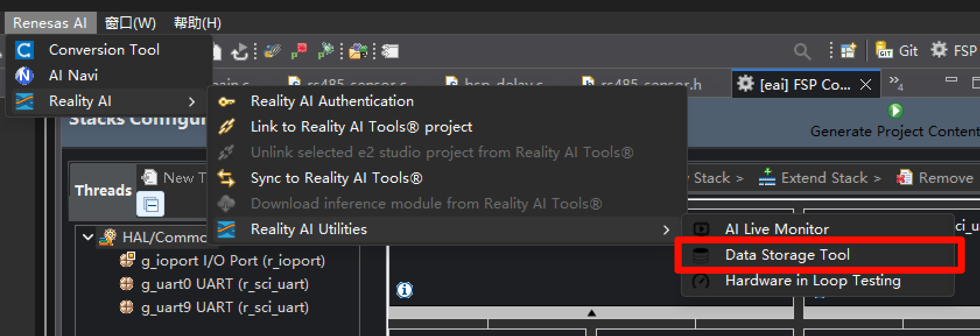Select g_ioport I/O Port (r_ioport)

(x=223, y=261)
